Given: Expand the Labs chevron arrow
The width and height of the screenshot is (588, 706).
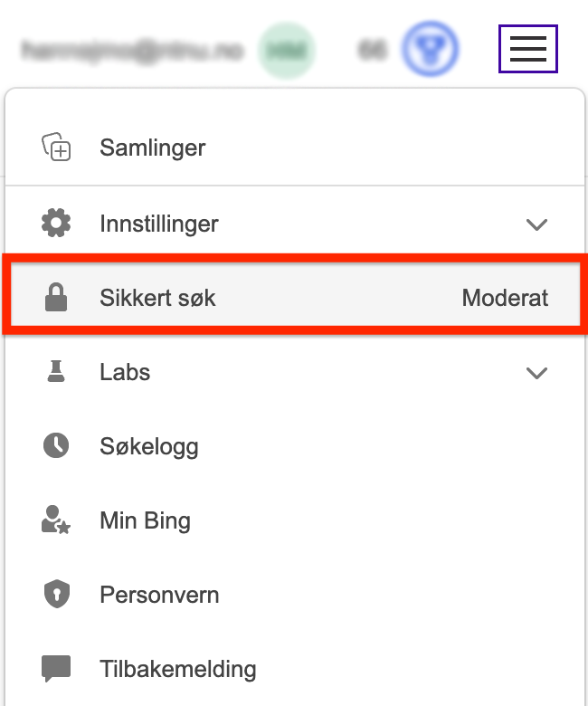Looking at the screenshot, I should coord(536,372).
